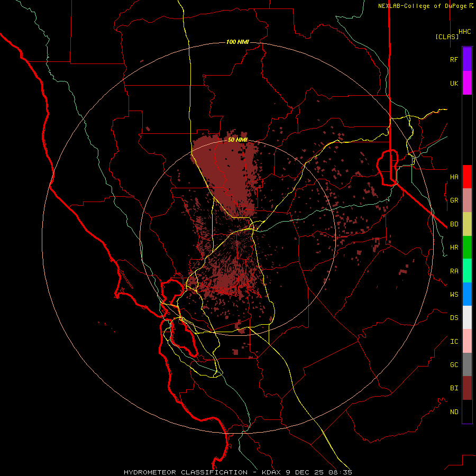Click the BI brown legend block

point(467,388)
